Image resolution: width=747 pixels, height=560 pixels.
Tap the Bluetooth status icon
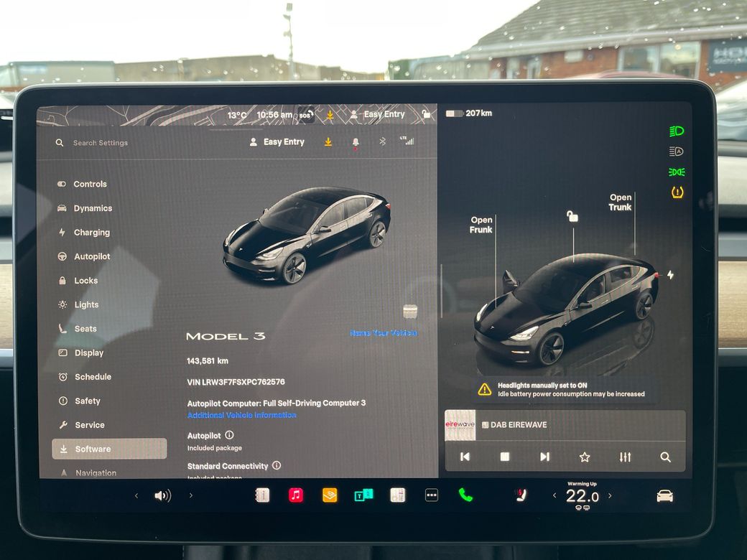[382, 141]
